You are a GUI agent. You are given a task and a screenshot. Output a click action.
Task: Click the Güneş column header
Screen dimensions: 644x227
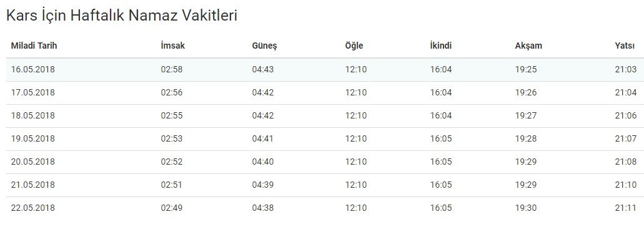coord(264,46)
